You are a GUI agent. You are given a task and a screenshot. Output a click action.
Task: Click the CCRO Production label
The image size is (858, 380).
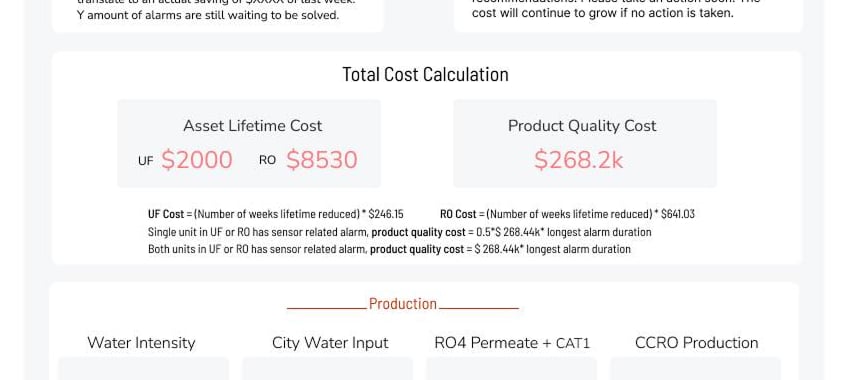697,343
